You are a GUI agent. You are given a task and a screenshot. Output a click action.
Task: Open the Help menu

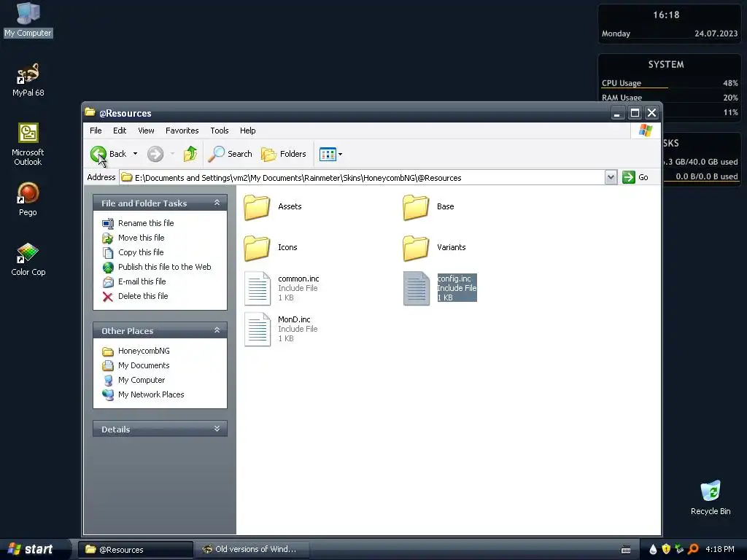247,131
